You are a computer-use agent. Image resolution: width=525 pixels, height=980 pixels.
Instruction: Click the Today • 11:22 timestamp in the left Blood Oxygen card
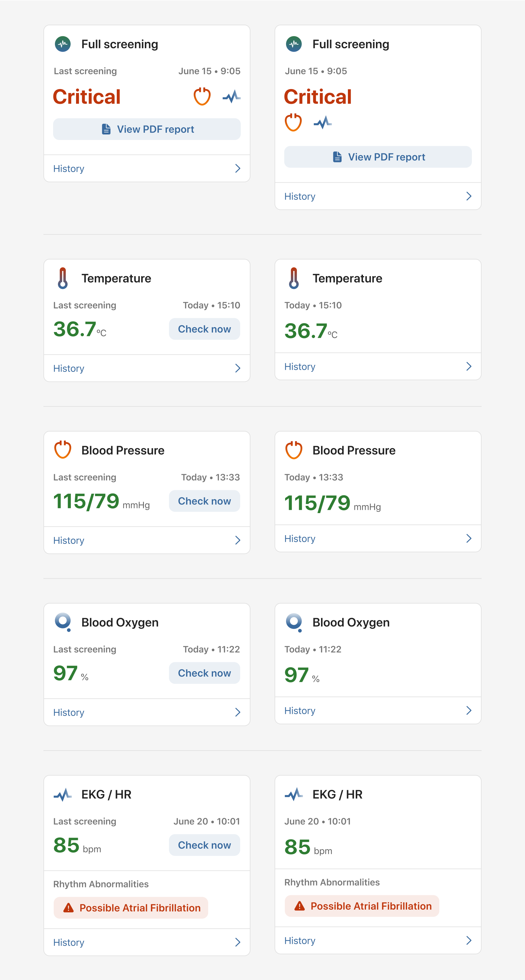212,649
